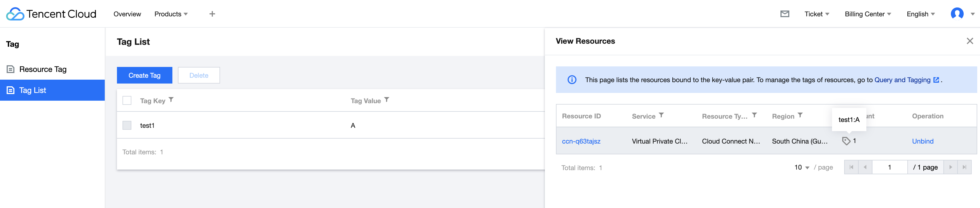Click the Tencent Cloud logo icon
This screenshot has width=980, height=208.
click(15, 14)
